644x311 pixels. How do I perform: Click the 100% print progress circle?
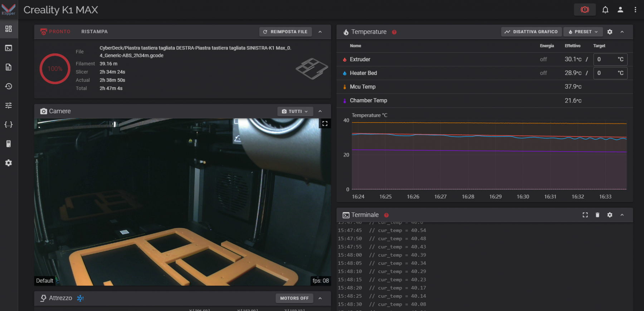click(55, 69)
